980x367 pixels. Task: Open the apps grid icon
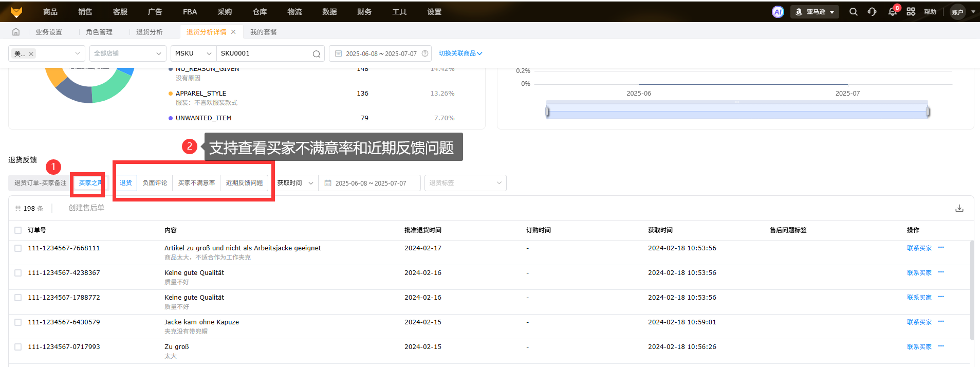point(911,12)
